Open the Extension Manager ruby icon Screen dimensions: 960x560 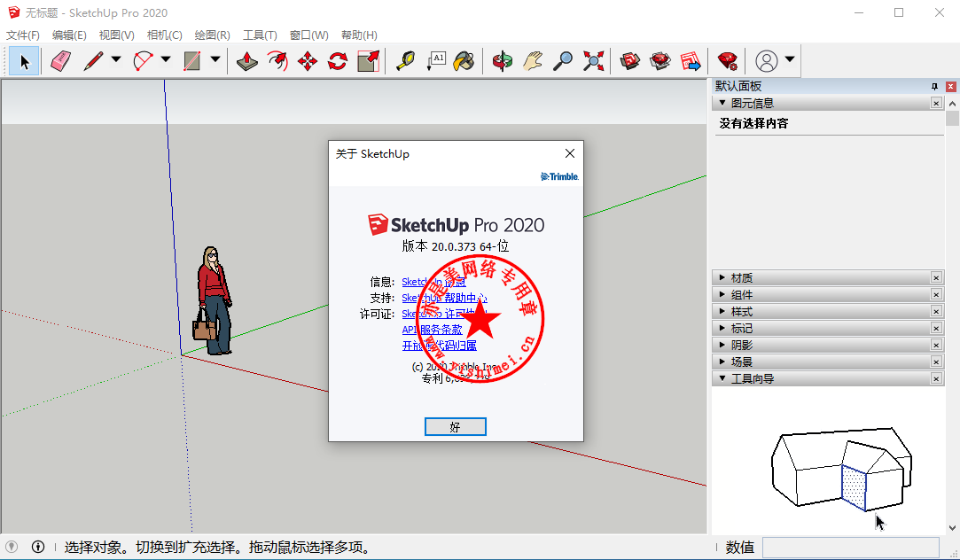tap(728, 61)
